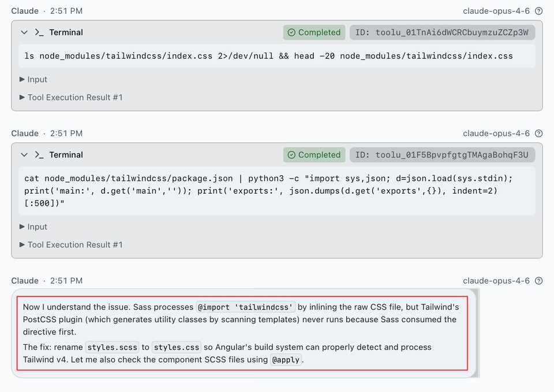The image size is (554, 392).
Task: Collapse the second Terminal block using its chevron
Action: [x=24, y=154]
